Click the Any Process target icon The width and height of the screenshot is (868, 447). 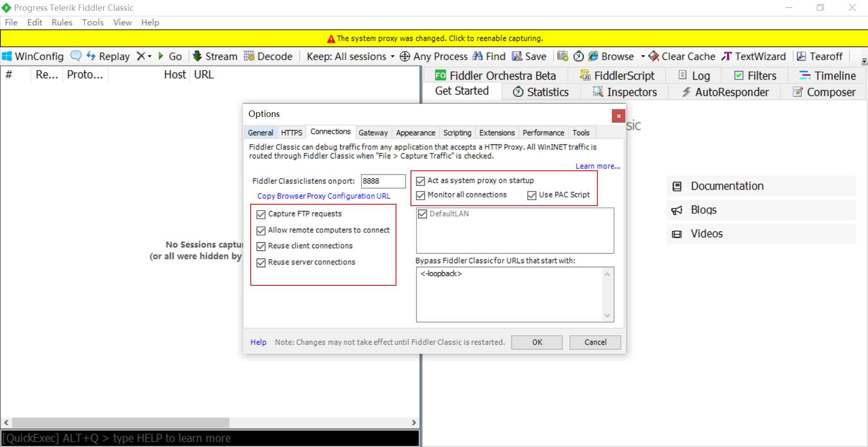point(405,56)
